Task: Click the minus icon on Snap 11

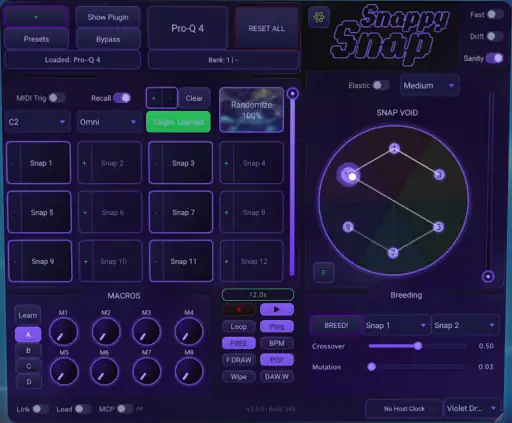Action: click(156, 261)
